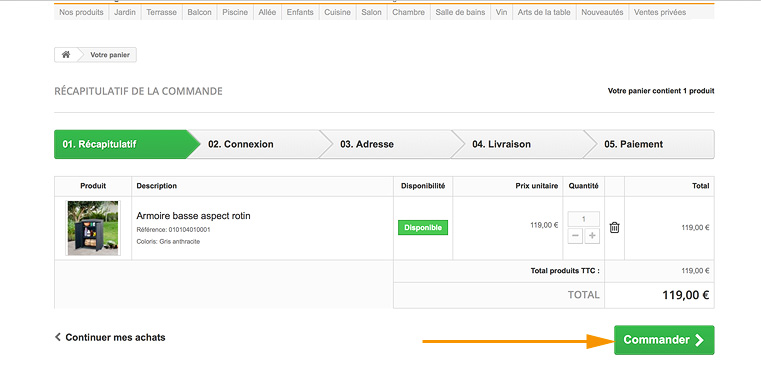Open the Armoire basse product thumbnail
This screenshot has width=761, height=390.
pyautogui.click(x=93, y=228)
